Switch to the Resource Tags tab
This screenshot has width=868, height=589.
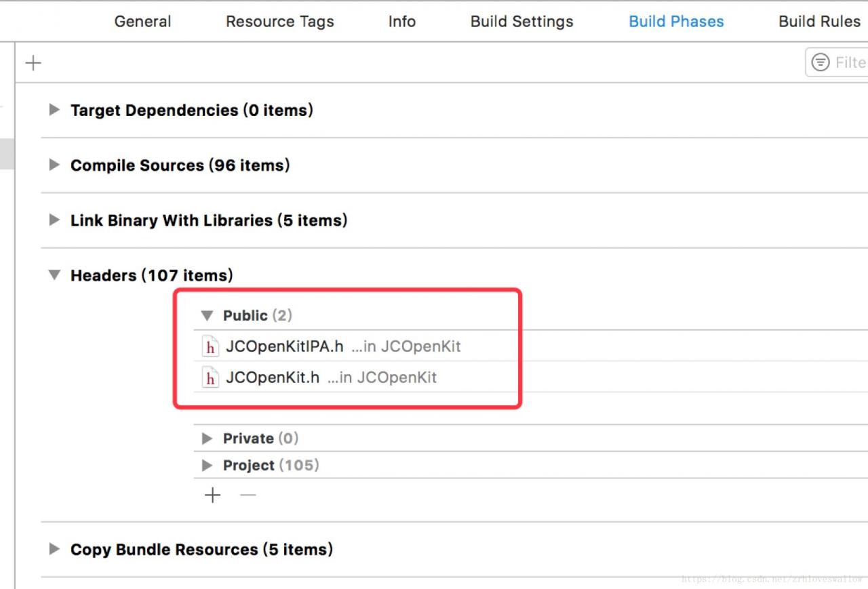(x=279, y=22)
